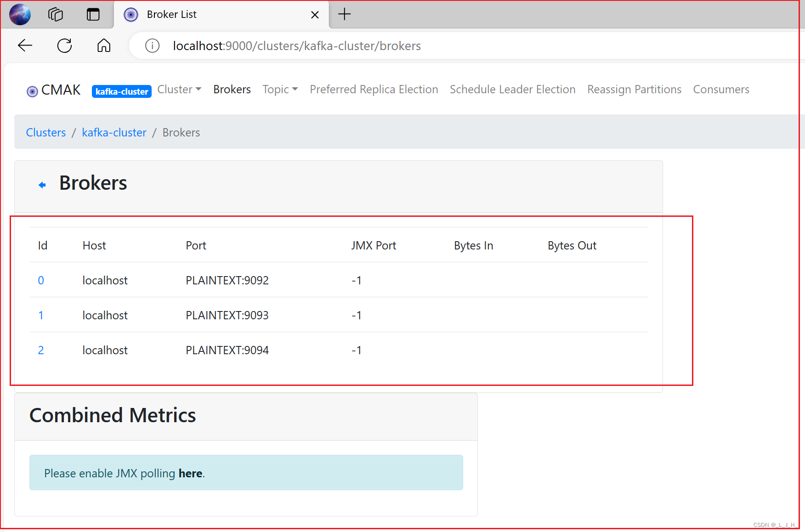
Task: Click the CMAK logo icon
Action: 32,91
